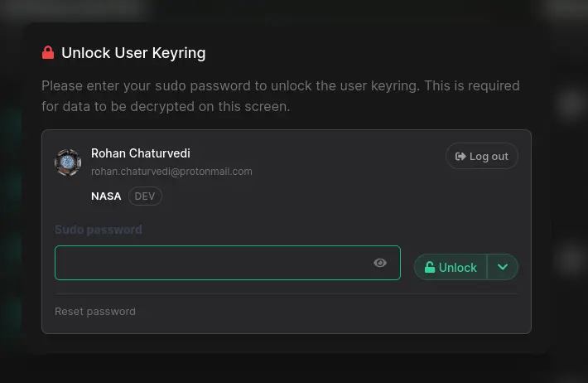
Task: Click the green open-padlock icon on Unlock
Action: (430, 267)
